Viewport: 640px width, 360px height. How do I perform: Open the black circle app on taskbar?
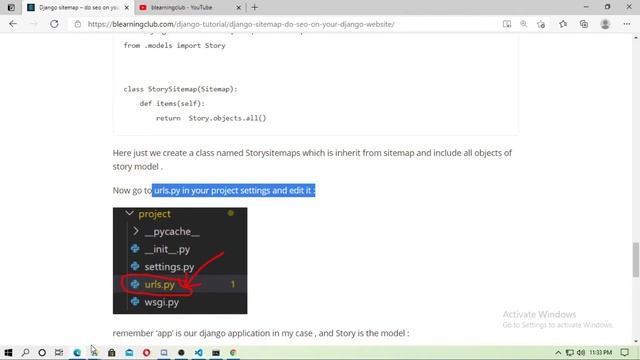tap(181, 352)
